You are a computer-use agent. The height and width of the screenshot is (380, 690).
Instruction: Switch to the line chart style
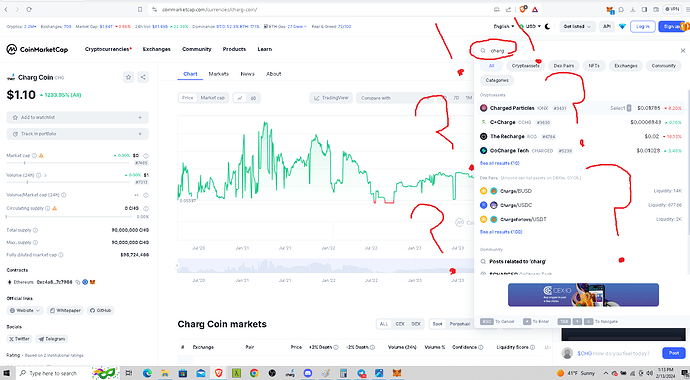[x=240, y=98]
